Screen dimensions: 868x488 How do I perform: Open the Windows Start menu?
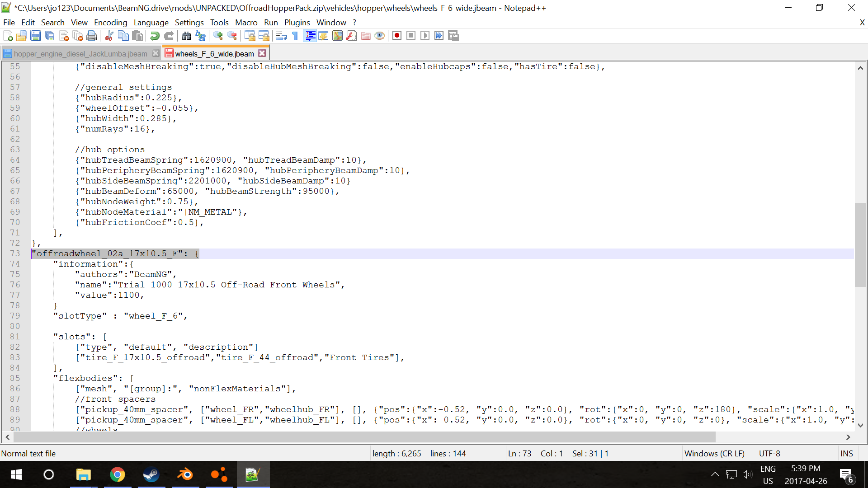click(x=16, y=474)
